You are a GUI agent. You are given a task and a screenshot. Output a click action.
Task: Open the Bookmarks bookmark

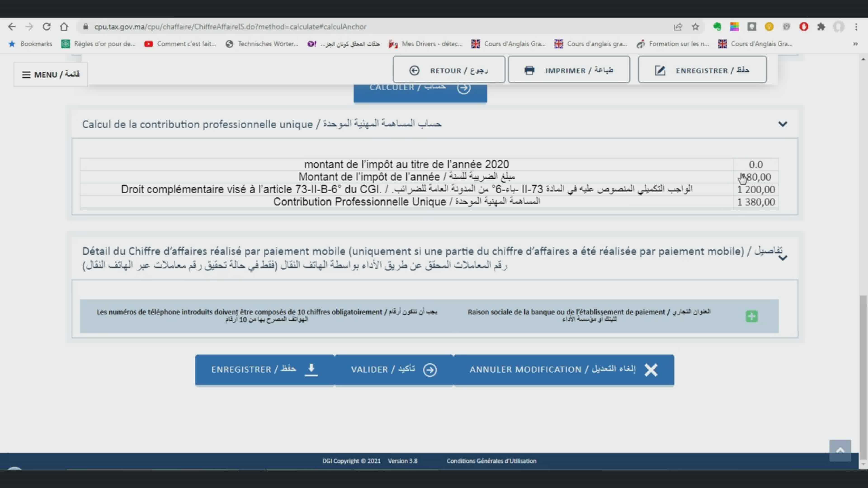(30, 44)
